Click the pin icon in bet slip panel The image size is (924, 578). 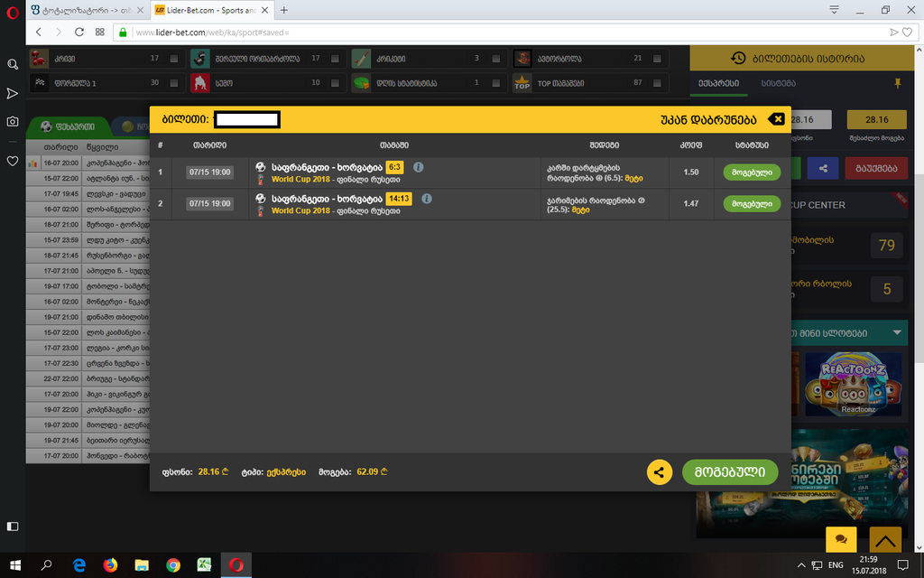point(898,83)
